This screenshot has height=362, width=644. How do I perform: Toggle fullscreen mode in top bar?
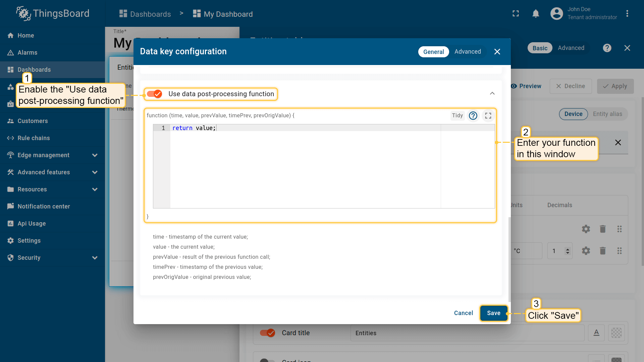click(x=516, y=14)
